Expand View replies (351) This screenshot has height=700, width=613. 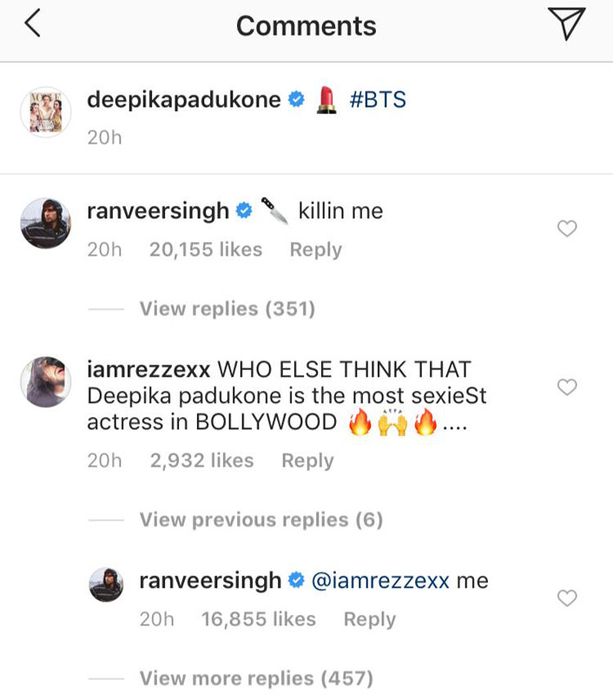(227, 308)
